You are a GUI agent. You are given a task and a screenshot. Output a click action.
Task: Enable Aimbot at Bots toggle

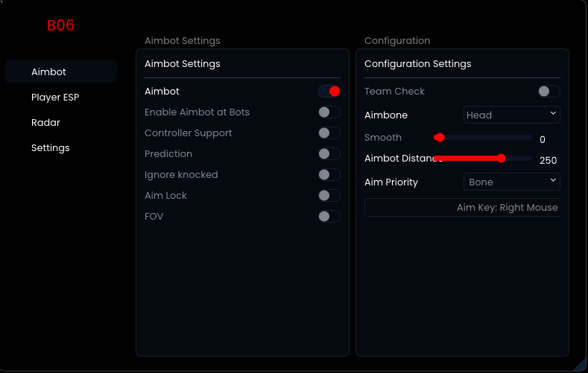329,112
